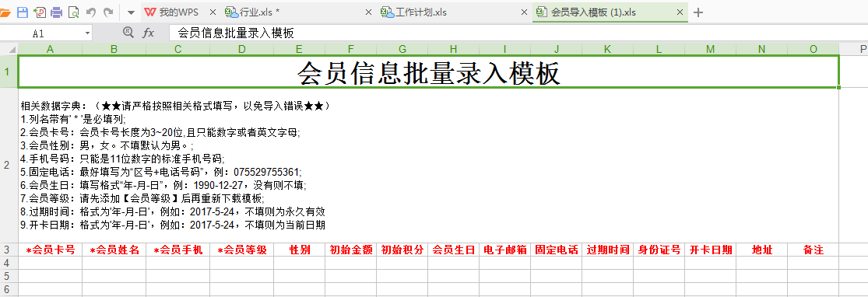
Task: Click the Print icon
Action: pos(57,12)
